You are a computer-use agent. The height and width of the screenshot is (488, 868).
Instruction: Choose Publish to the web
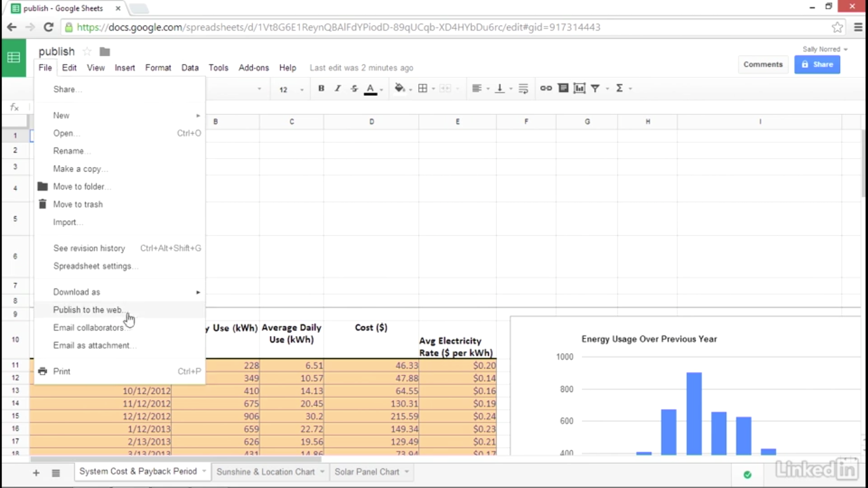tap(119, 310)
